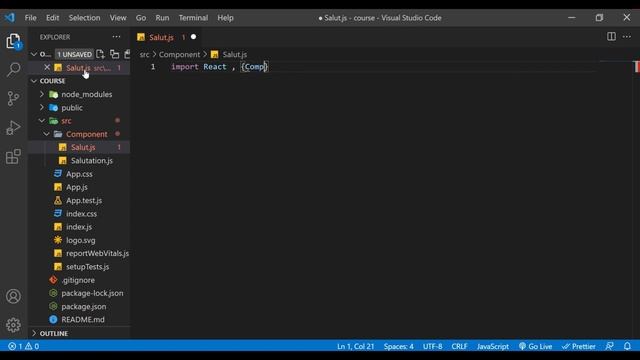Image resolution: width=640 pixels, height=360 pixels.
Task: Open the View menu
Action: pyautogui.click(x=118, y=18)
